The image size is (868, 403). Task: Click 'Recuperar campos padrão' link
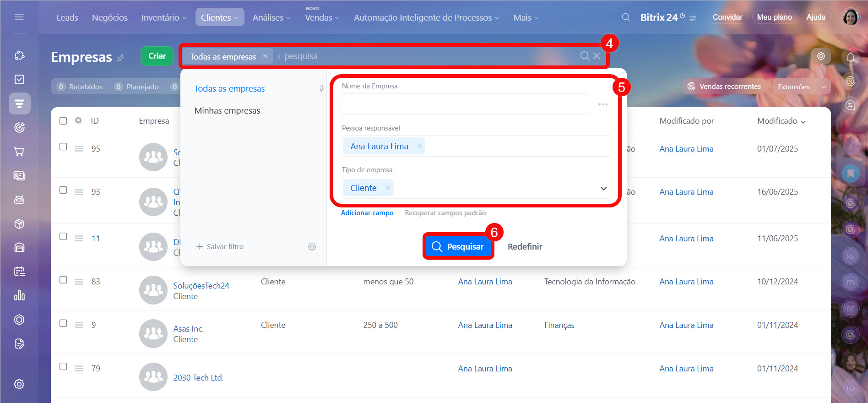coord(445,213)
